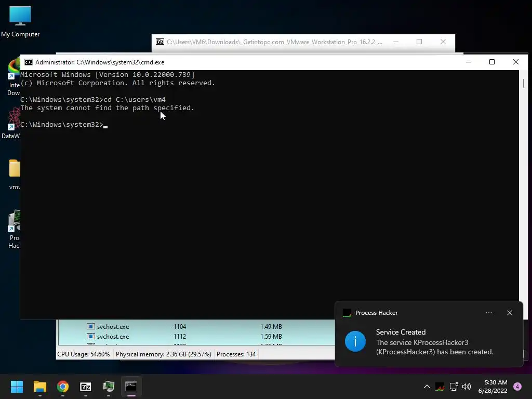Screen dimensions: 532x399
Task: Click the Service Created info icon
Action: click(x=355, y=341)
